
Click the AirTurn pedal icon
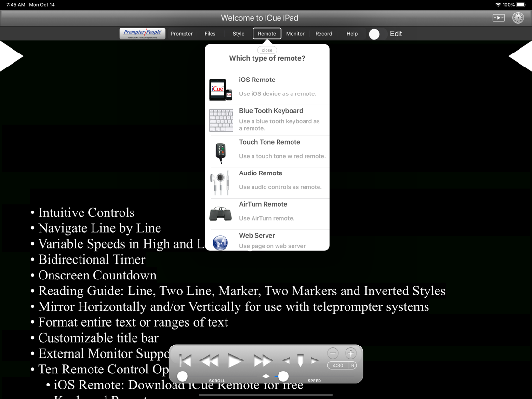point(221,214)
